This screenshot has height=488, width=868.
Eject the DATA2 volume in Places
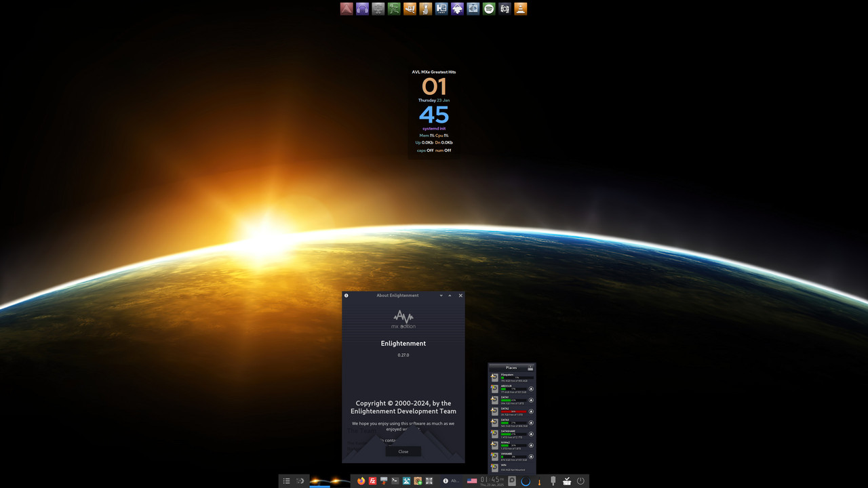click(531, 411)
